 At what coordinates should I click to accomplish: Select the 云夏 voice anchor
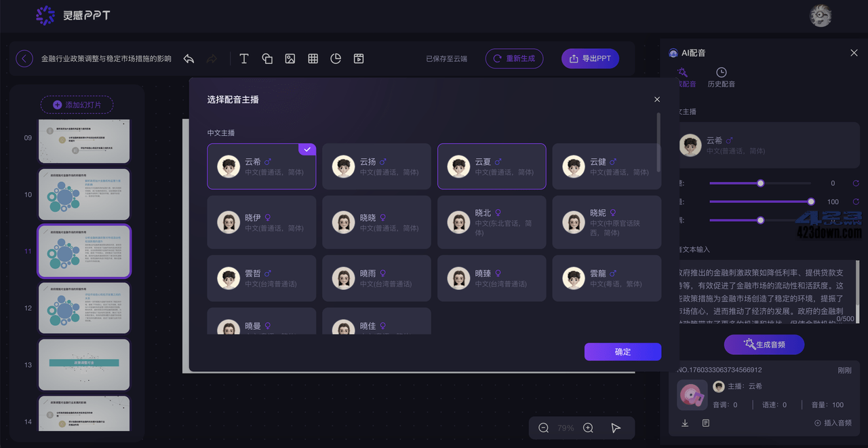491,166
